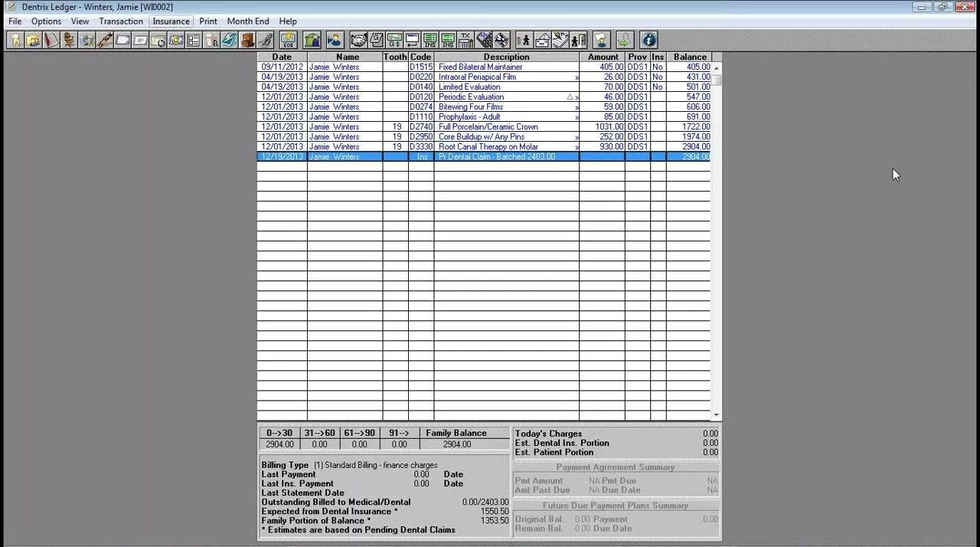Screen dimensions: 980x547
Task: Select the Pr Dental Claim Batched row
Action: point(484,156)
